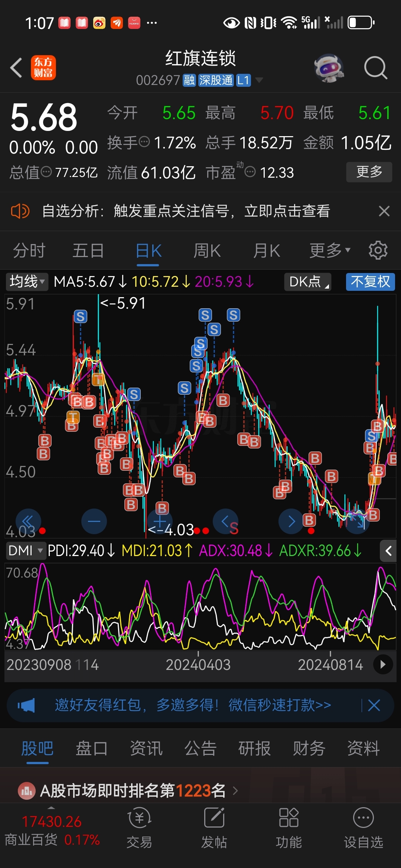Tap the 20:5.93 moving average value

(x=224, y=282)
